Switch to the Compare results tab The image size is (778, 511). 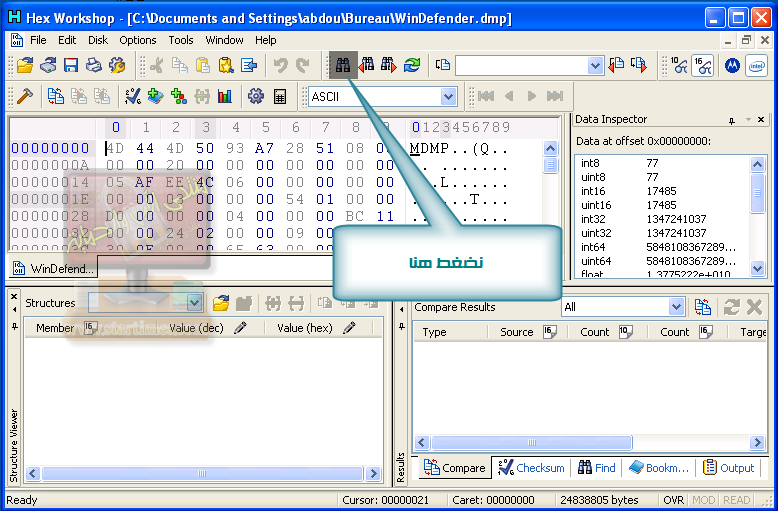pos(454,468)
